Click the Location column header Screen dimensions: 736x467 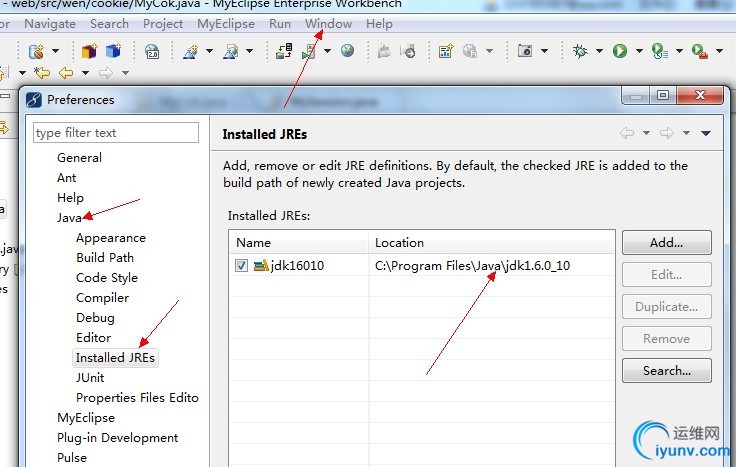point(491,243)
